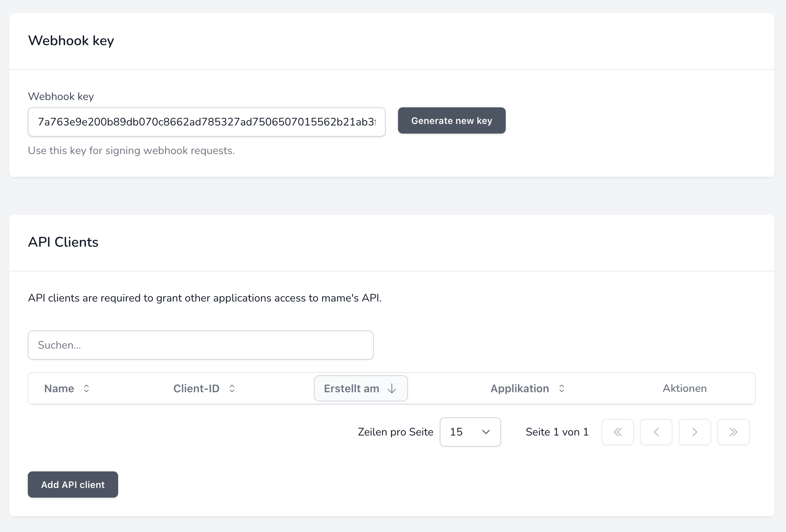Sort table by Name column header

tap(59, 388)
